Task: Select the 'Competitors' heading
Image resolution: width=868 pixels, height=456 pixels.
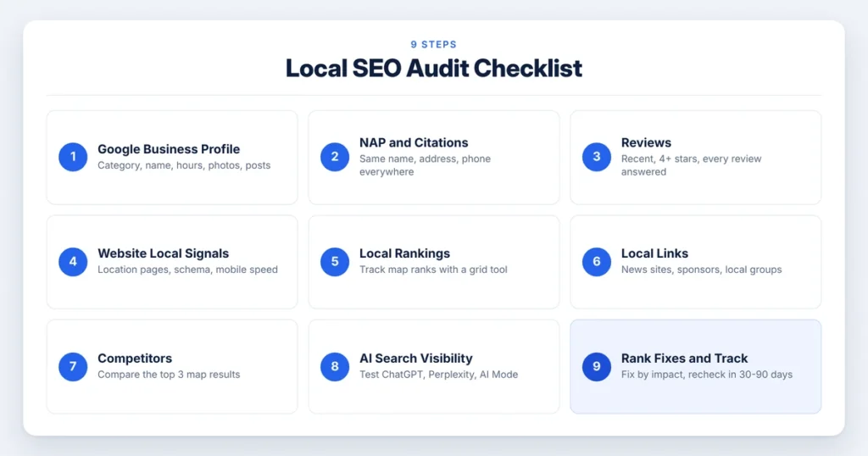Action: tap(135, 359)
